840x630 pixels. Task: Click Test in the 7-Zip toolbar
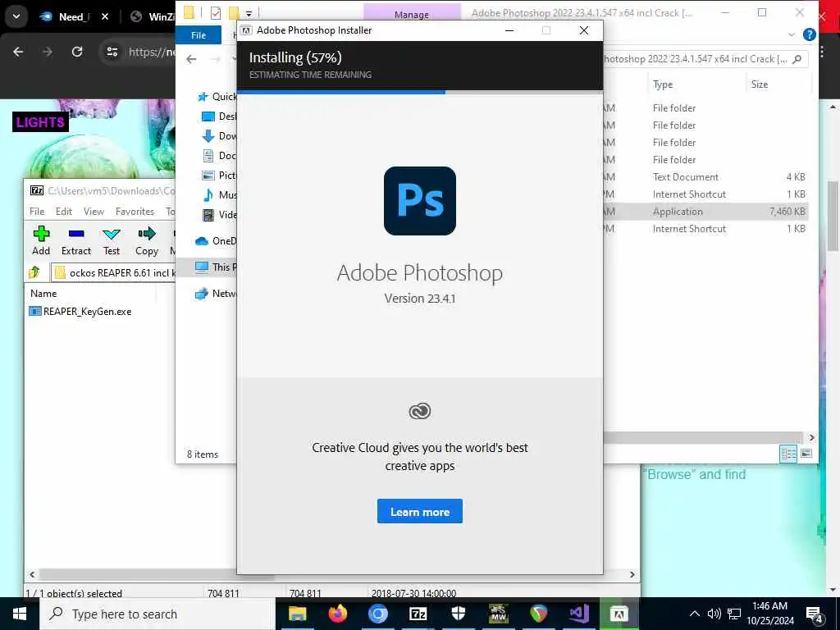coord(112,240)
